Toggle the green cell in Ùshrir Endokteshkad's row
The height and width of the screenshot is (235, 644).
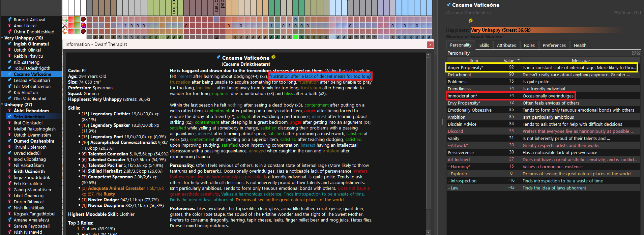[x=77, y=31]
